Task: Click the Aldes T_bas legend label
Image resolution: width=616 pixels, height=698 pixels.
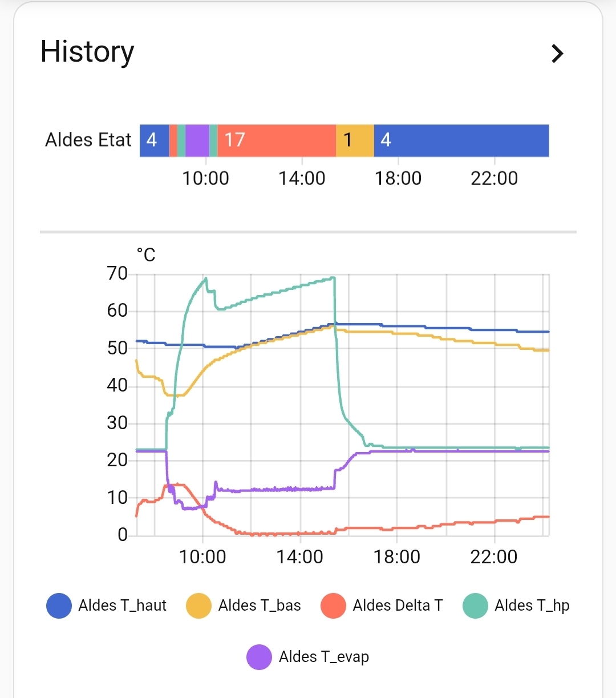Action: point(260,606)
